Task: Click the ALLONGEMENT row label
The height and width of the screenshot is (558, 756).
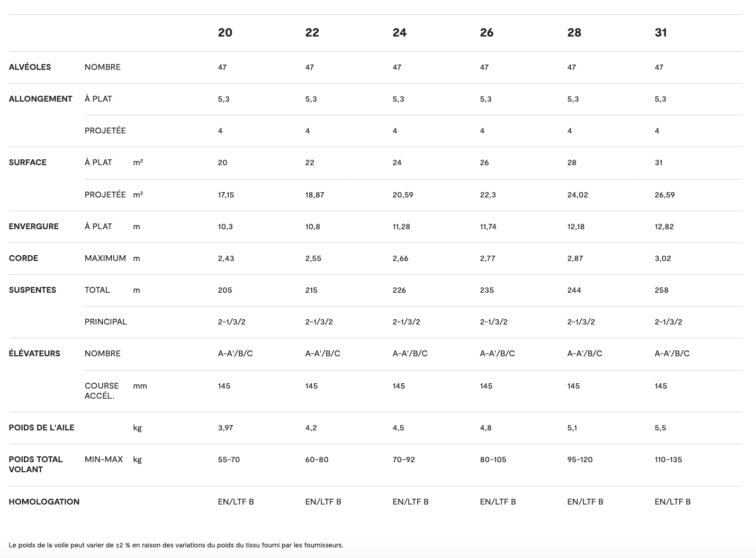Action: point(41,99)
